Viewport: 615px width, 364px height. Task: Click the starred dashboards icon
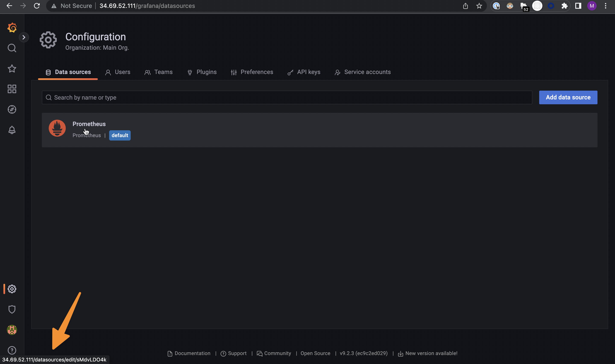[x=12, y=69]
